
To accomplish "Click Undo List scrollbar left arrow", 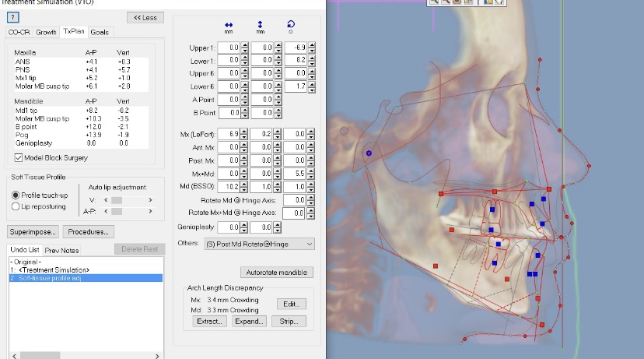I will [x=14, y=356].
